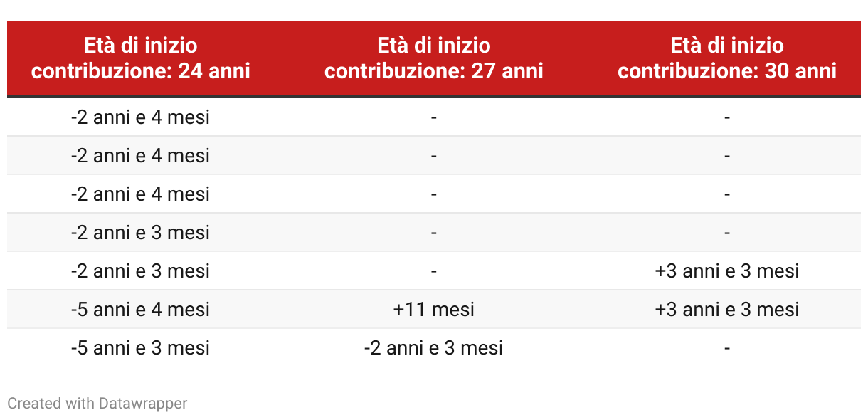
Task: Click the '-5 anni e 3 mesi' cell
Action: pyautogui.click(x=141, y=348)
